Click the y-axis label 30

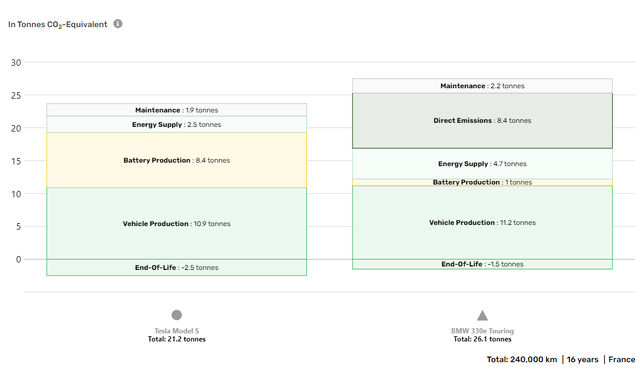coord(16,62)
